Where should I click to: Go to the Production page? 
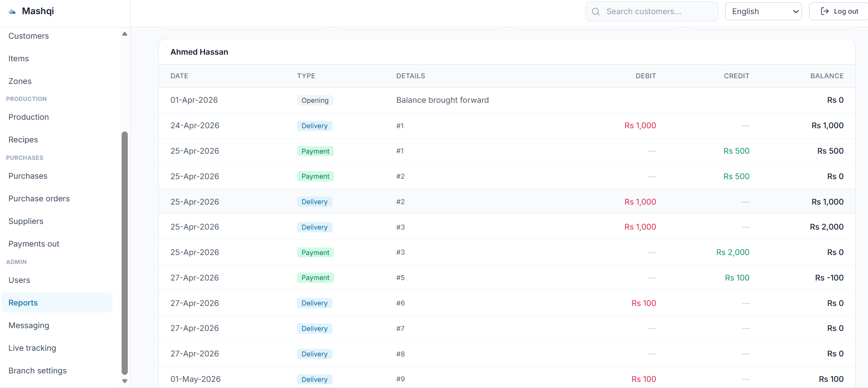[x=28, y=117]
